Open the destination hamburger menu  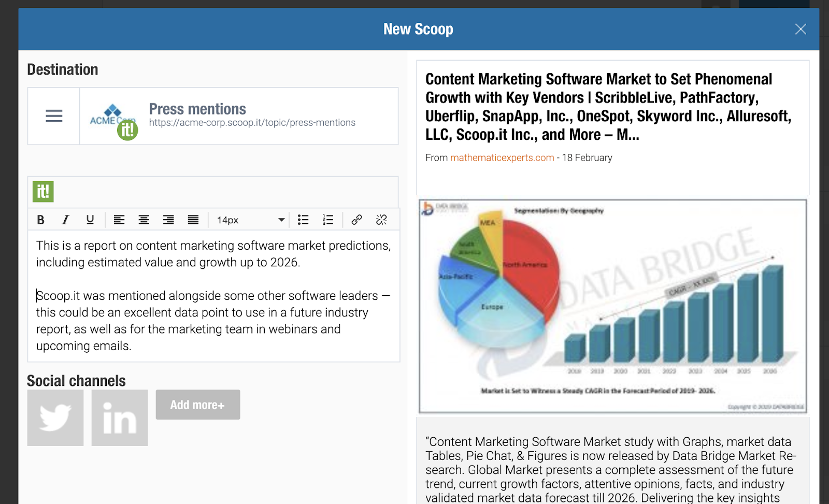point(54,116)
